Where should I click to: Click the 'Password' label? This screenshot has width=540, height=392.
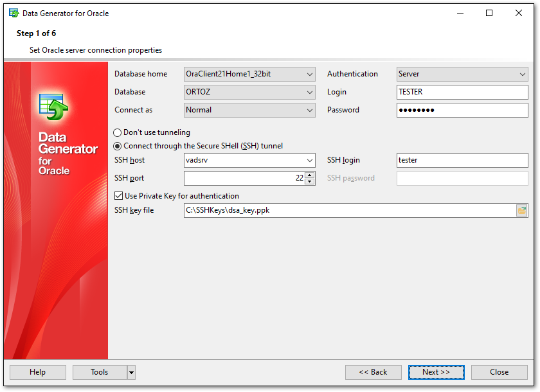[x=343, y=110]
